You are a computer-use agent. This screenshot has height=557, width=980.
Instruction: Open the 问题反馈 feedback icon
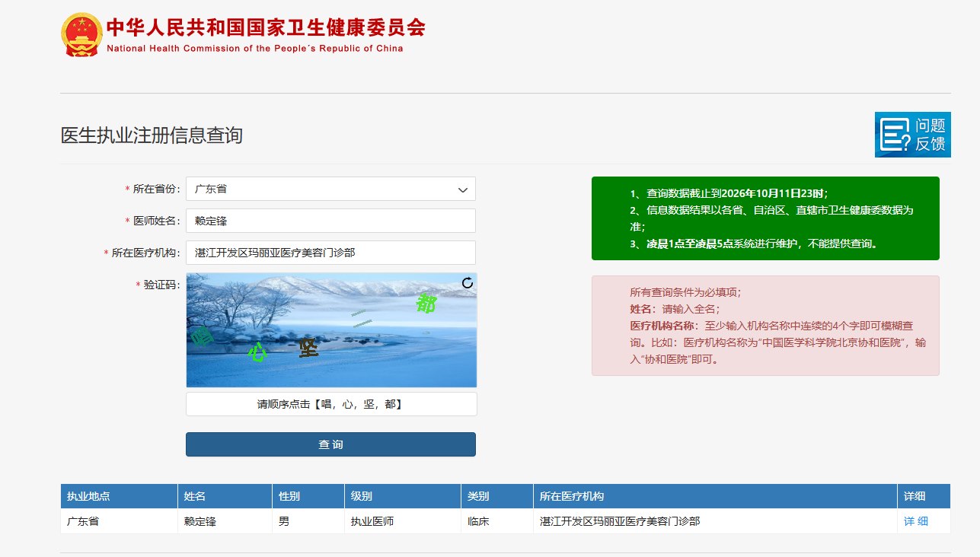point(912,135)
